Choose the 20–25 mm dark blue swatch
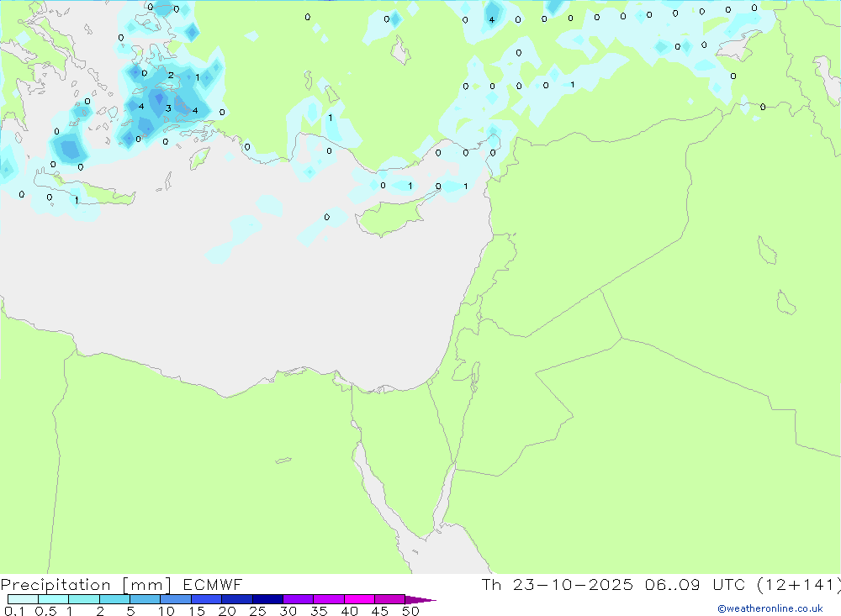Viewport: 841px width, 616px height. coord(236,599)
